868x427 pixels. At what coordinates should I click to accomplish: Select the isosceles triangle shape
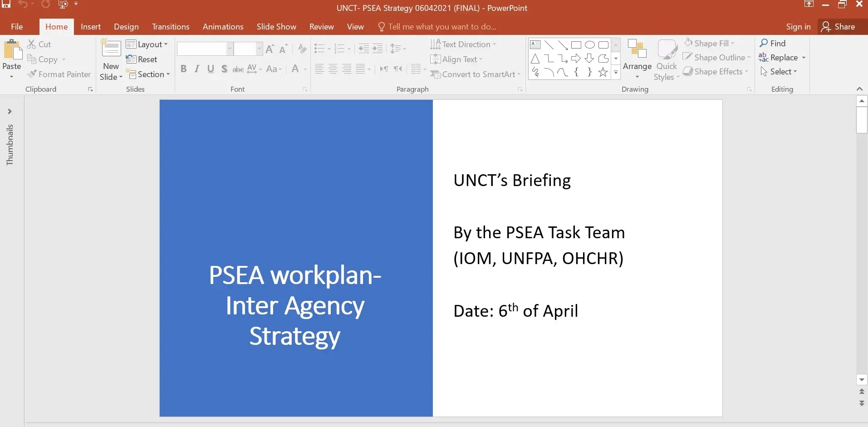point(535,59)
